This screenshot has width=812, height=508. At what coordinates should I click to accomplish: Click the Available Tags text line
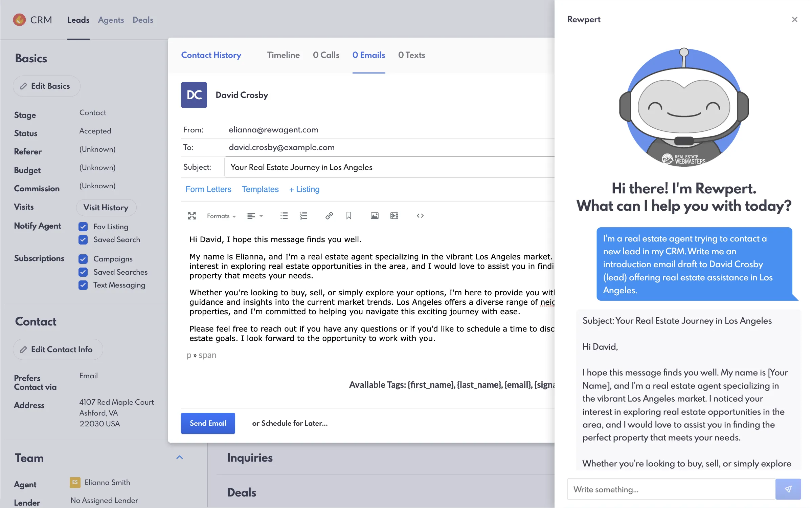(452, 385)
